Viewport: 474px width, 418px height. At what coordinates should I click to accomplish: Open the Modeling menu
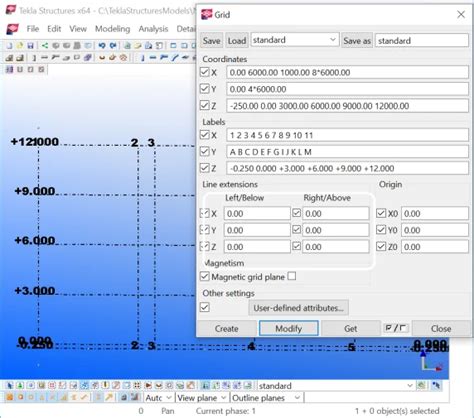click(x=112, y=29)
